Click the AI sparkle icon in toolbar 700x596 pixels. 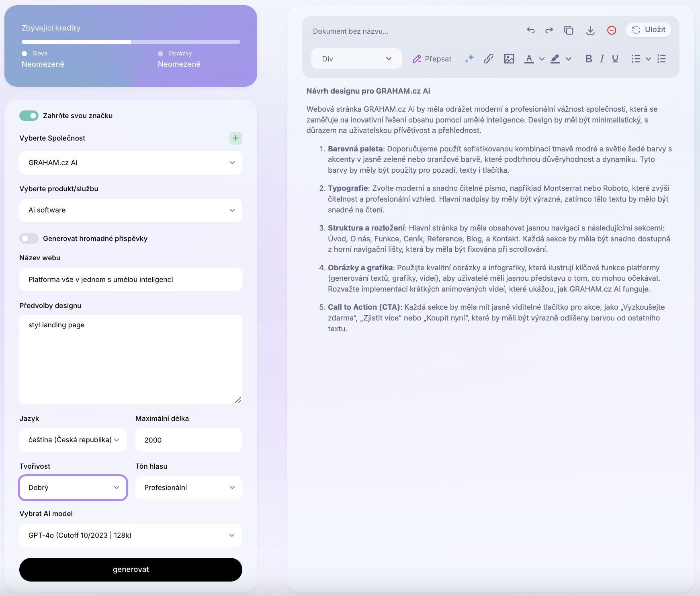click(469, 59)
